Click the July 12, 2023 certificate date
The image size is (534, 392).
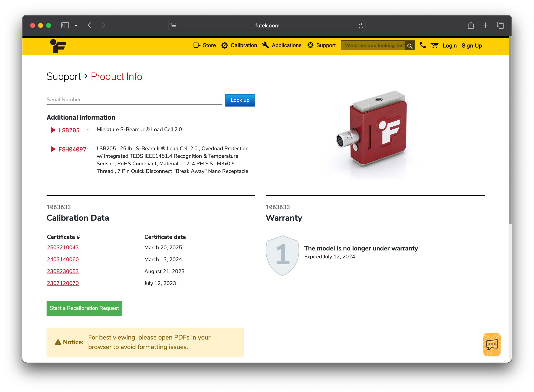pos(160,283)
